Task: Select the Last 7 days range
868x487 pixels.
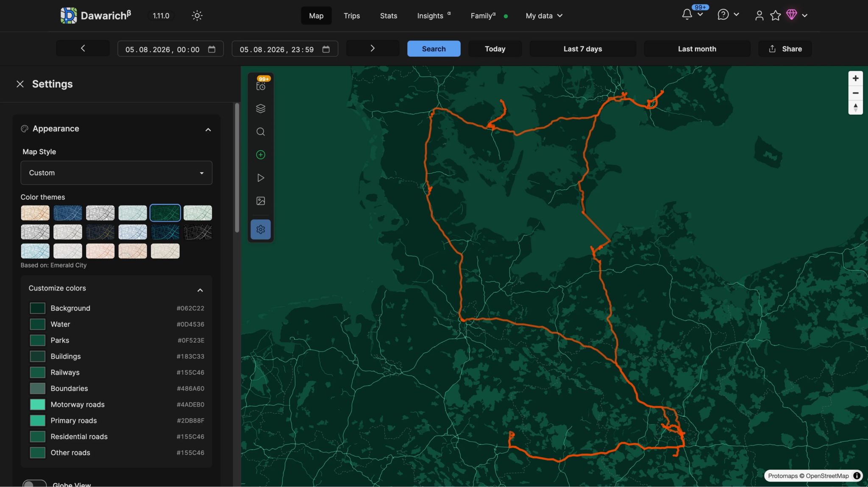Action: tap(583, 49)
